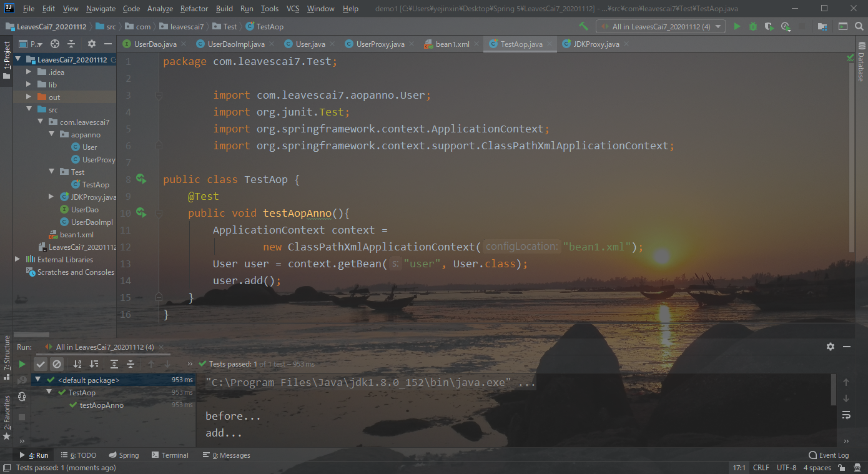Build the project with the hammer icon
868x474 pixels.
pyautogui.click(x=584, y=26)
